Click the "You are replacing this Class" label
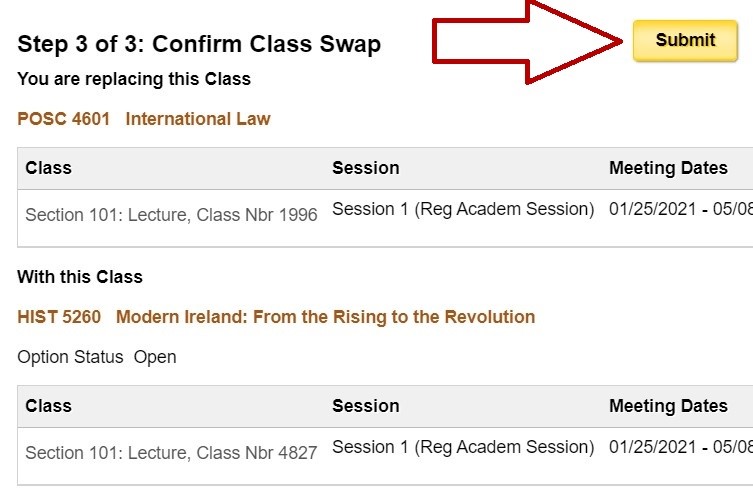The width and height of the screenshot is (753, 502). point(134,79)
